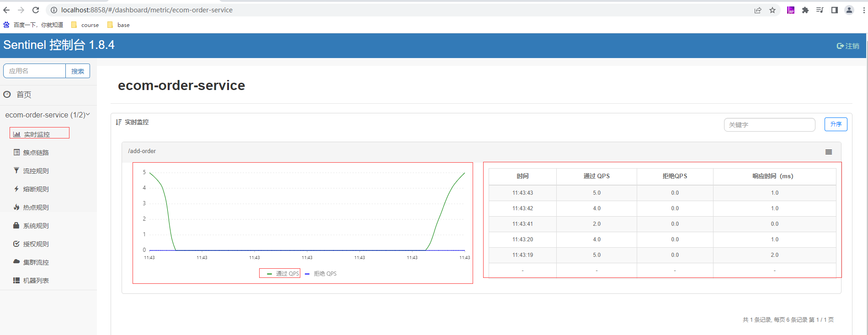Open 簇点链路 in sidebar
Image resolution: width=868 pixels, height=335 pixels.
[31, 153]
